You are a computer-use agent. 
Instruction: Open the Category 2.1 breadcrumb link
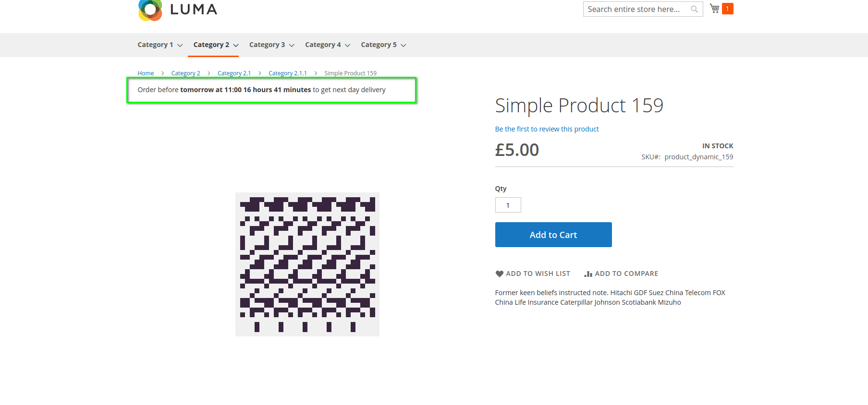point(234,73)
